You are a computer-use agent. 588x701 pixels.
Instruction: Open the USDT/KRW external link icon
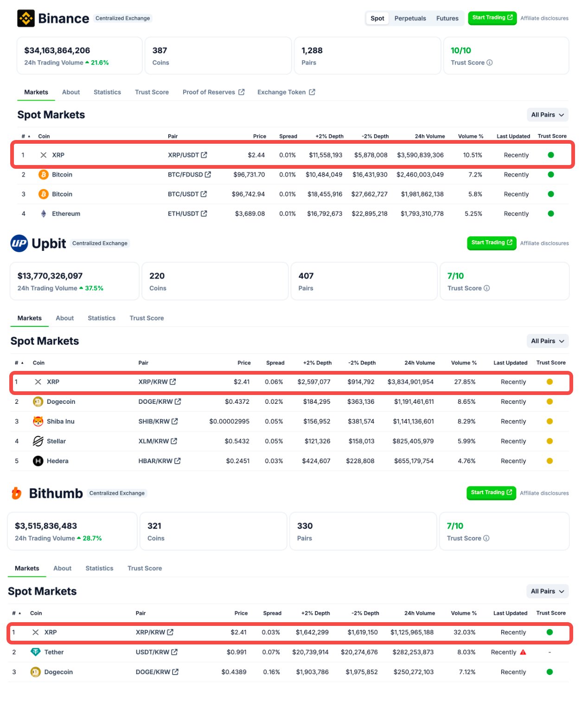coord(174,652)
